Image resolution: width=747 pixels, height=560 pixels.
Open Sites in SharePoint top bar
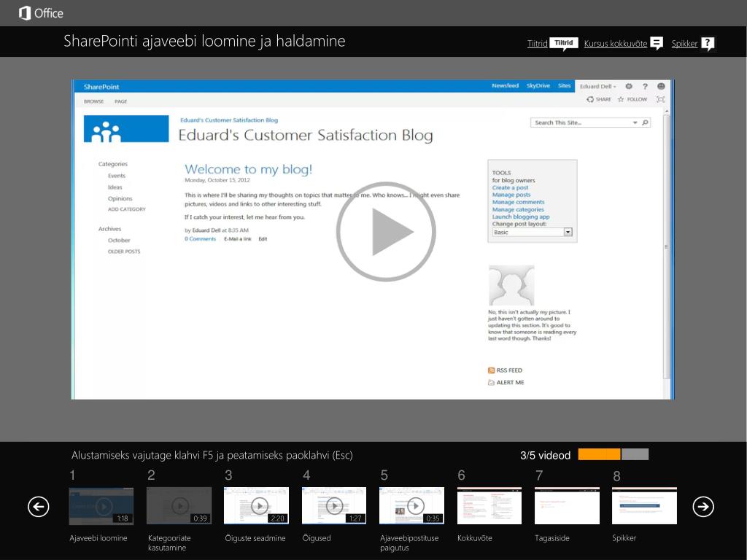coord(564,86)
